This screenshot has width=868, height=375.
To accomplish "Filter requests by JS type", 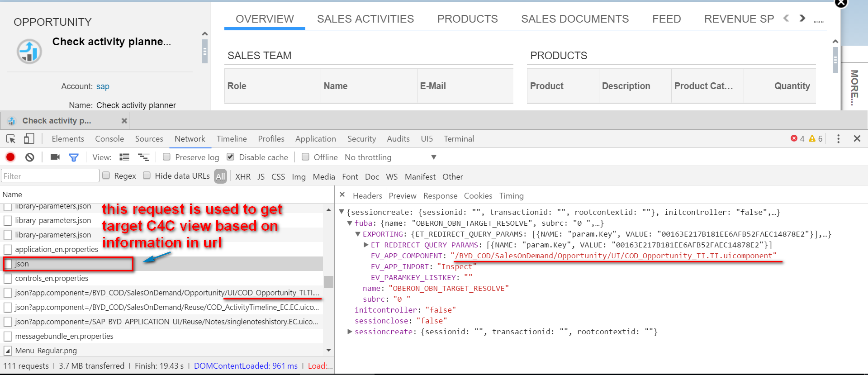I will 261,177.
